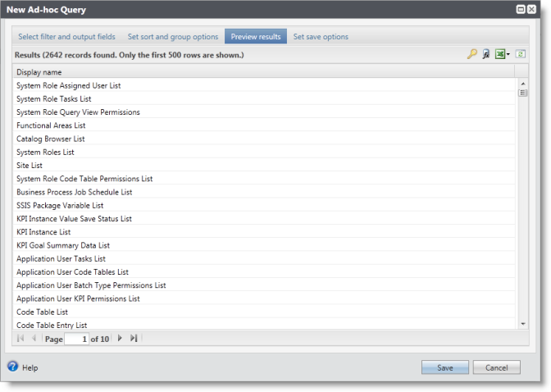Switch to Select filter and output fields tab
Viewport: 551px width, 392px height.
click(67, 37)
